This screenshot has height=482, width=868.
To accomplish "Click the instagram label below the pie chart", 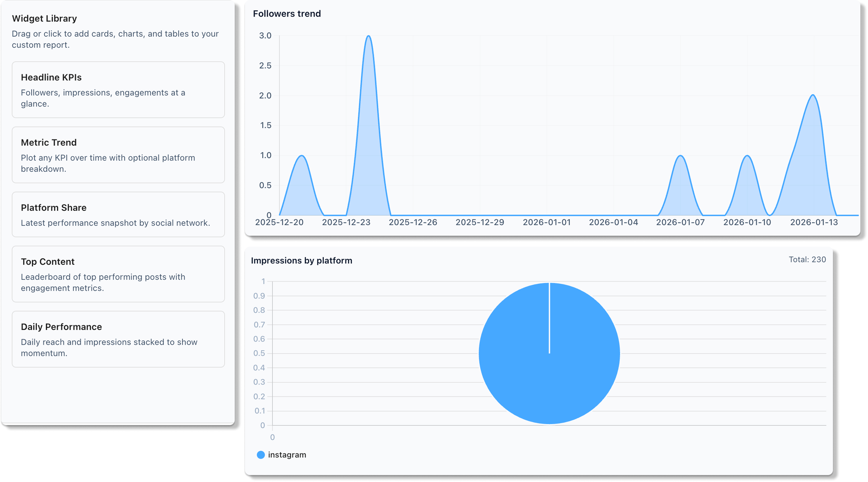I will (287, 455).
